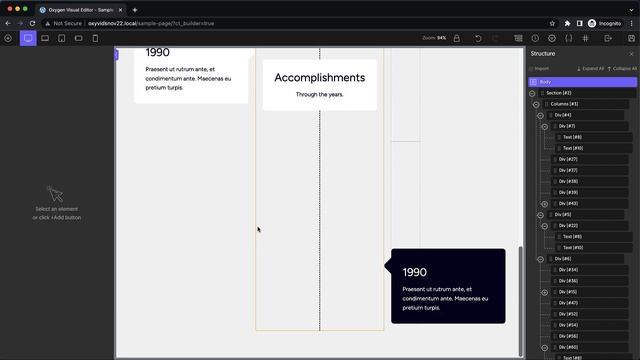The height and width of the screenshot is (360, 640).
Task: Toggle the zoom lock icon
Action: pyautogui.click(x=457, y=38)
